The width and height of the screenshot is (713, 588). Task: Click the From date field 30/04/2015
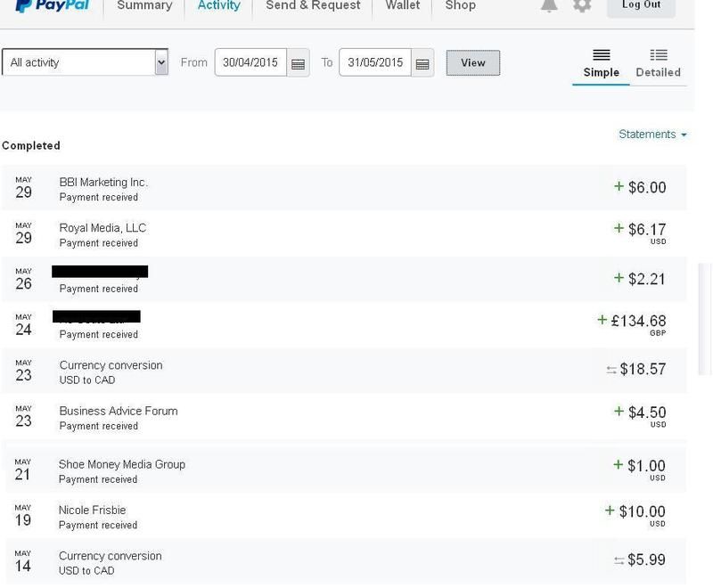tap(250, 62)
